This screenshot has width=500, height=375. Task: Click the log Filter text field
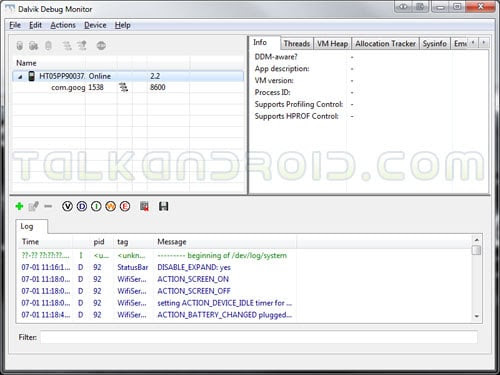[x=259, y=337]
